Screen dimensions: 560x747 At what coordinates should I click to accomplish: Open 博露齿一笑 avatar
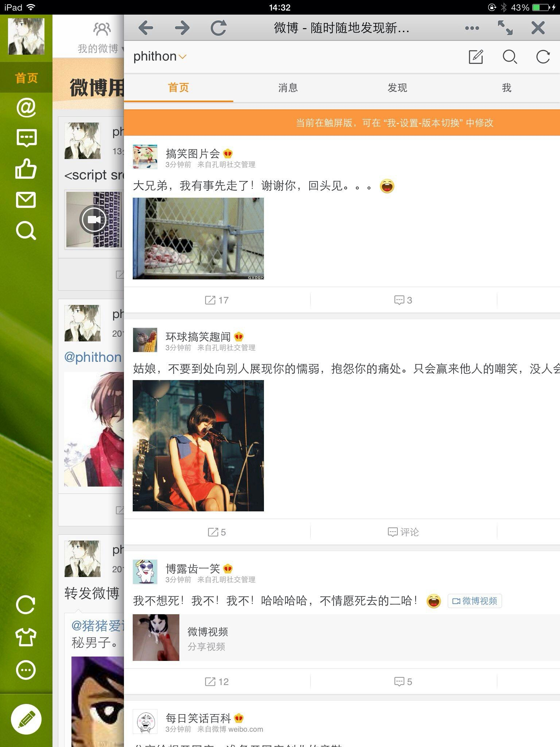[145, 572]
